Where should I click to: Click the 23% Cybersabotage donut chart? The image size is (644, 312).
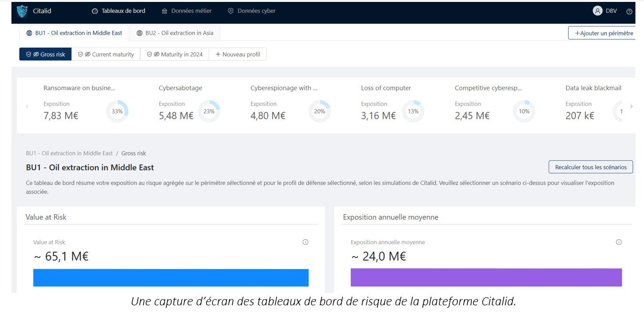pyautogui.click(x=209, y=111)
